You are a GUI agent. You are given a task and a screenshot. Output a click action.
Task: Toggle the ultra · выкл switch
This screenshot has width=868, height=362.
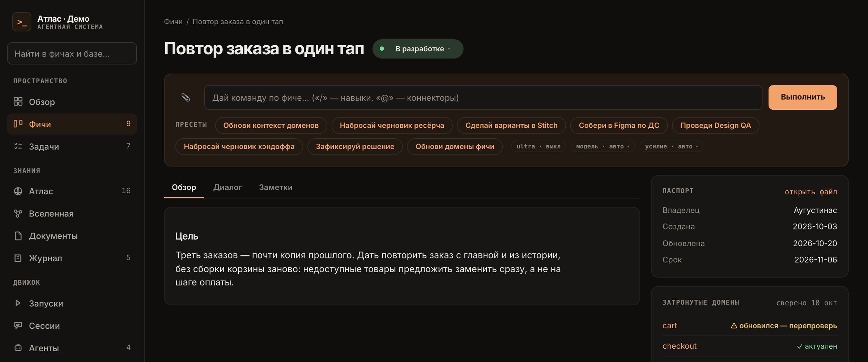(x=538, y=146)
